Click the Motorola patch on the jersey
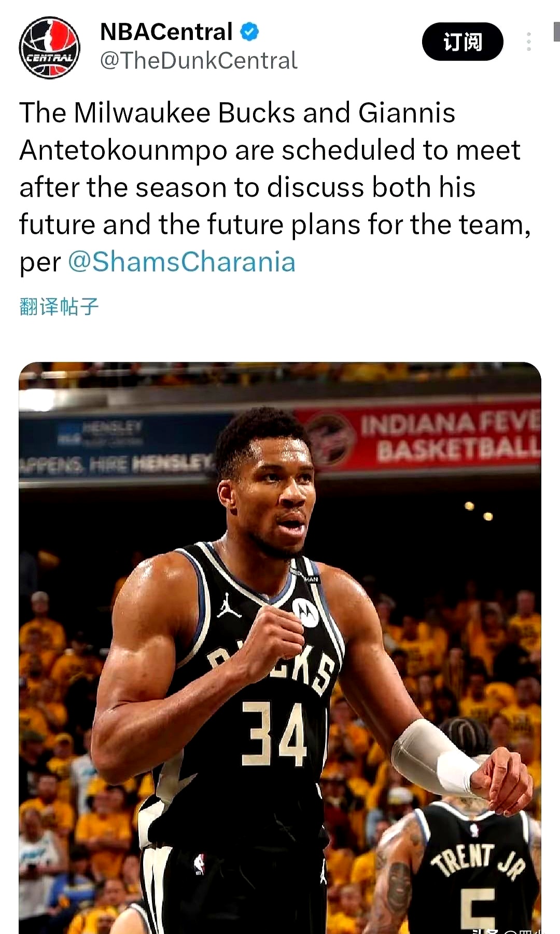 pyautogui.click(x=305, y=612)
